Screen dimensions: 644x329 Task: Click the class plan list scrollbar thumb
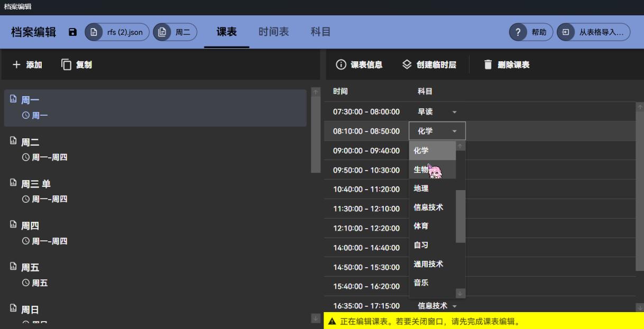tap(316, 135)
